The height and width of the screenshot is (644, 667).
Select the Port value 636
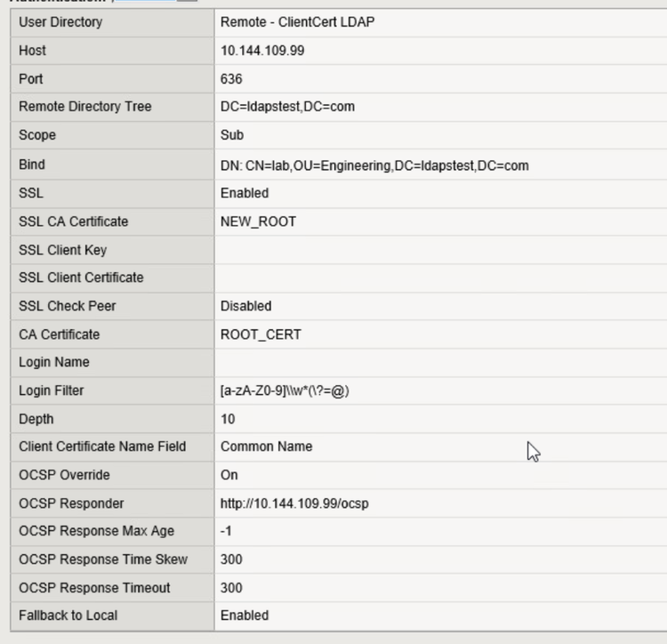click(x=231, y=79)
